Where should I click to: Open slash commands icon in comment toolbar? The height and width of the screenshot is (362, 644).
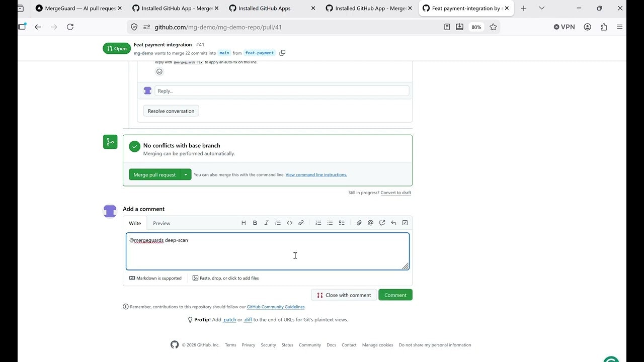405,223
